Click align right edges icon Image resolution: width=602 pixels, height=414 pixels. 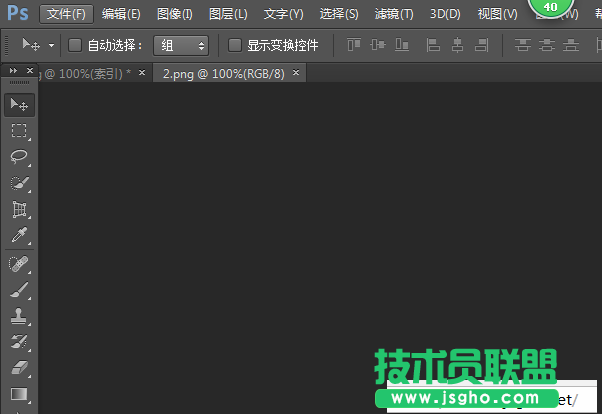(x=481, y=45)
